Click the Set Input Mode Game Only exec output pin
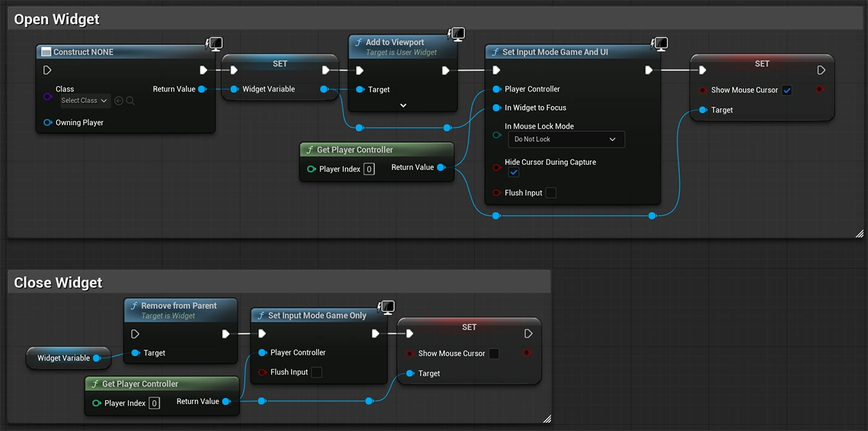 (x=375, y=333)
